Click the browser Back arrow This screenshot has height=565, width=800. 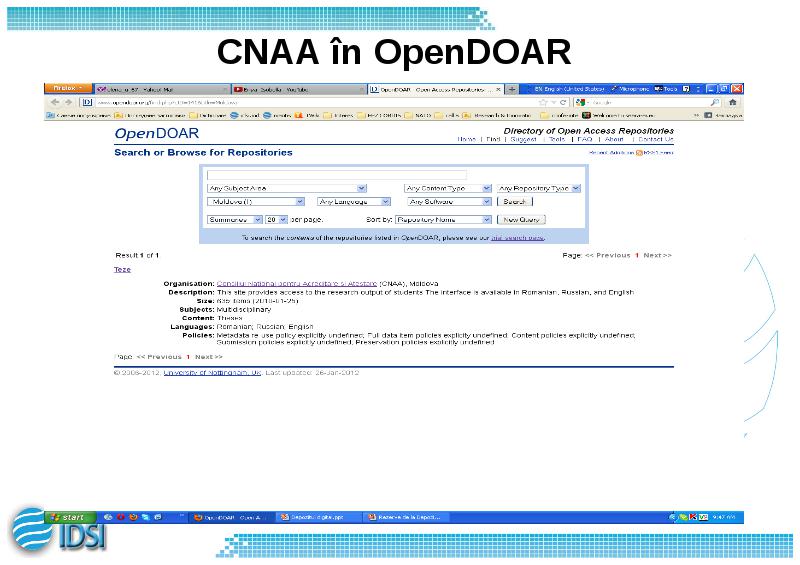55,103
